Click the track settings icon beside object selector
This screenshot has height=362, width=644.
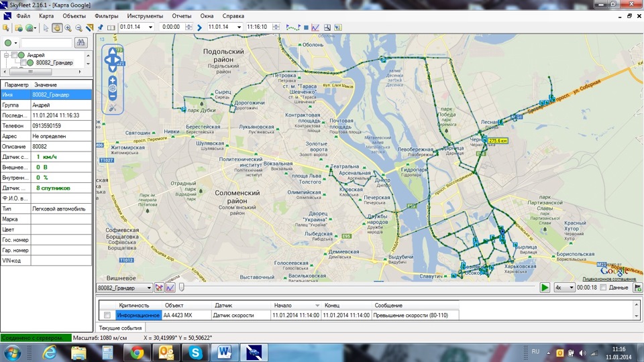click(159, 288)
